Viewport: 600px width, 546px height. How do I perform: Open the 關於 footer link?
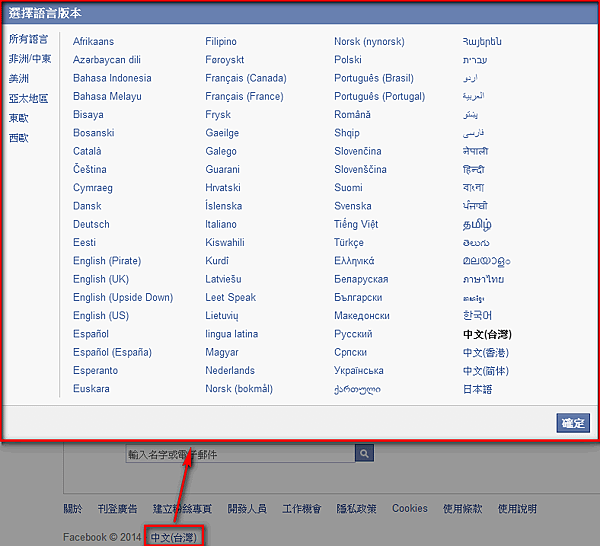(x=73, y=509)
